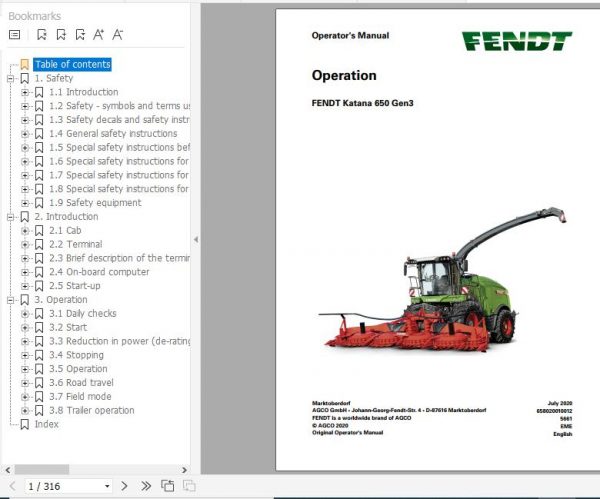Open 3.4 Stopping bookmark
Viewport: 600px width, 499px height.
pyautogui.click(x=76, y=355)
